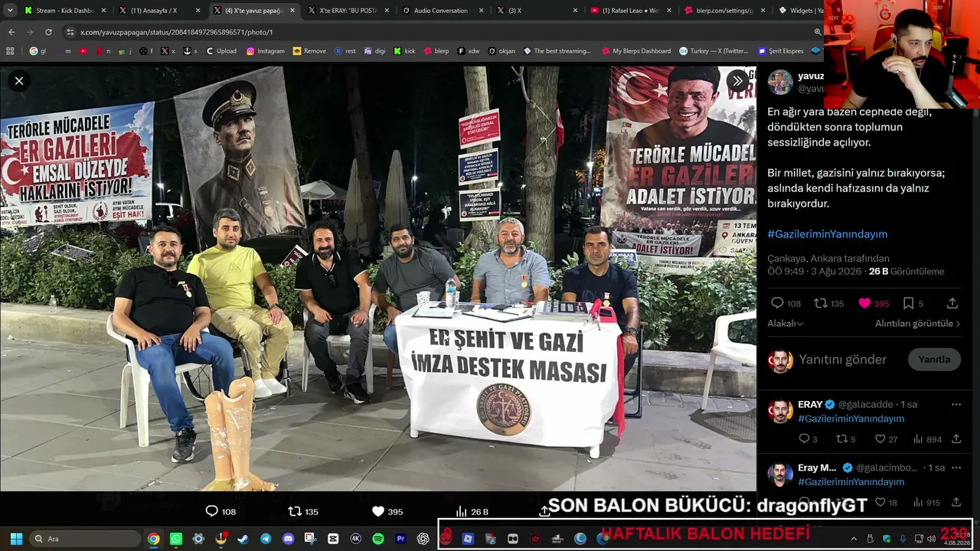The image size is (980, 551).
Task: Click the repost icon under the photo
Action: point(294,511)
